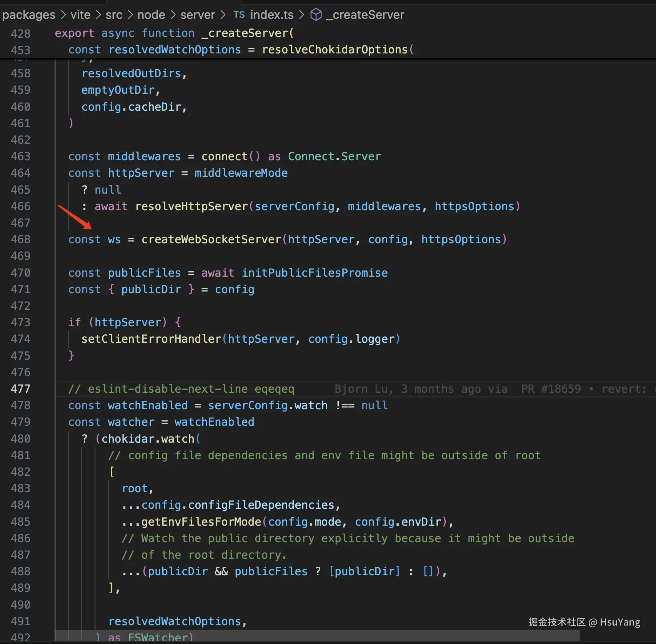Click the "watcher" variable on line 479
The image size is (656, 644).
132,422
